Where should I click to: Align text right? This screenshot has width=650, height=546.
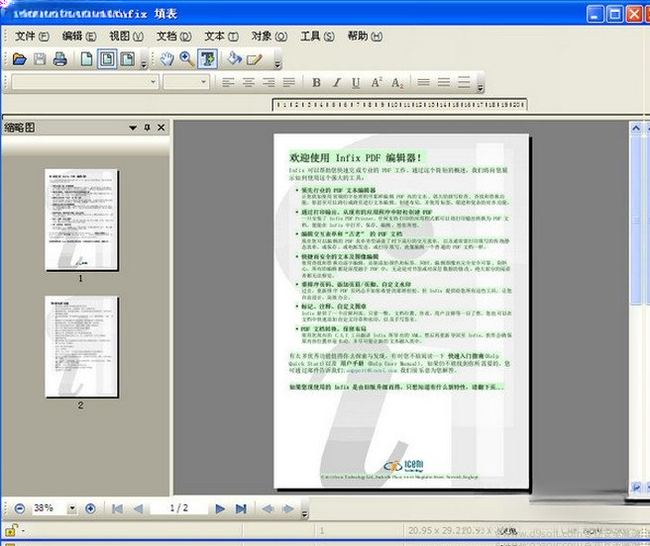click(x=269, y=83)
